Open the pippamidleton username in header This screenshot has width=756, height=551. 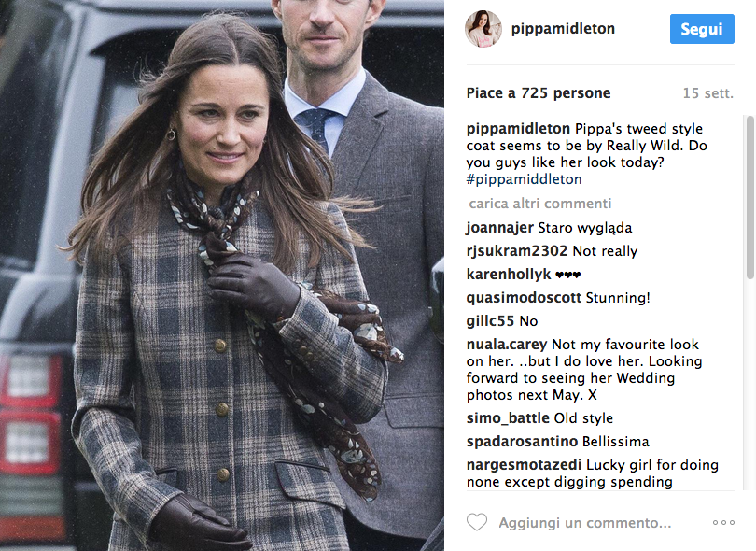[x=563, y=29]
